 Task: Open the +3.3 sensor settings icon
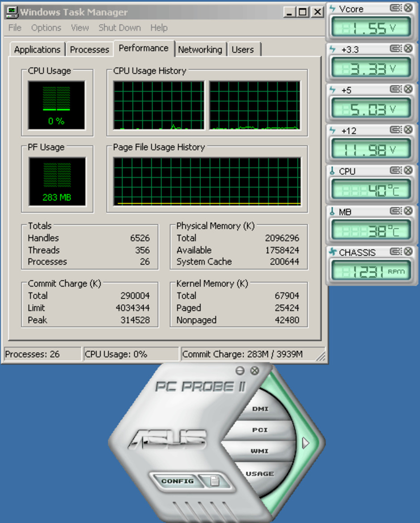pyautogui.click(x=396, y=49)
